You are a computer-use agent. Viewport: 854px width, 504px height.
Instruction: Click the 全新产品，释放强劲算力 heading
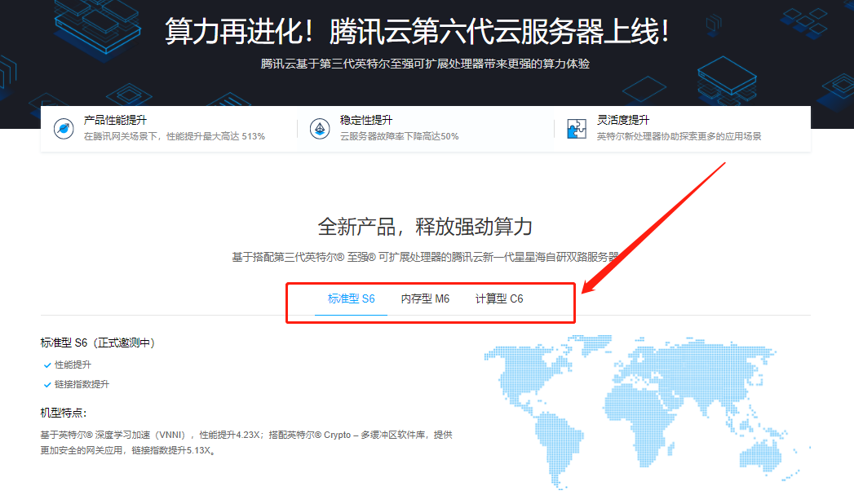coord(425,227)
